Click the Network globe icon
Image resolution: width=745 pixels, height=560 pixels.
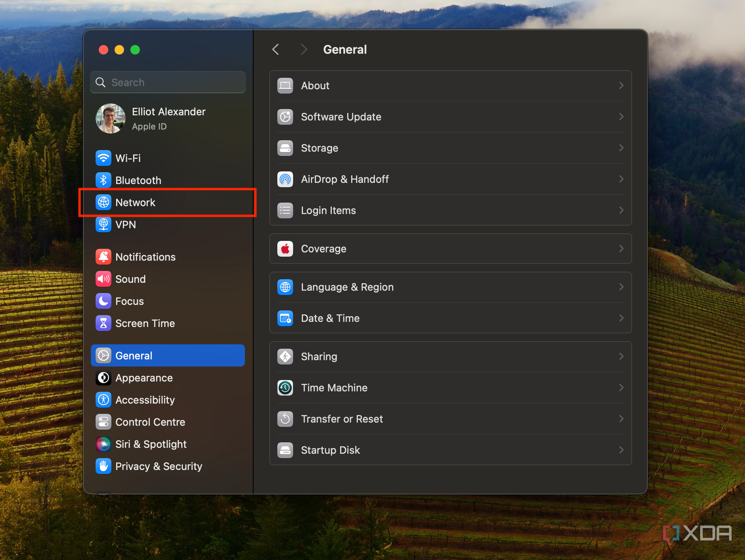[x=103, y=203]
